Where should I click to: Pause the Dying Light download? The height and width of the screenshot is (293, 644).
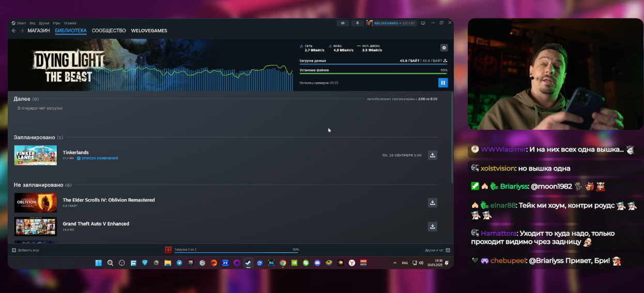[443, 83]
